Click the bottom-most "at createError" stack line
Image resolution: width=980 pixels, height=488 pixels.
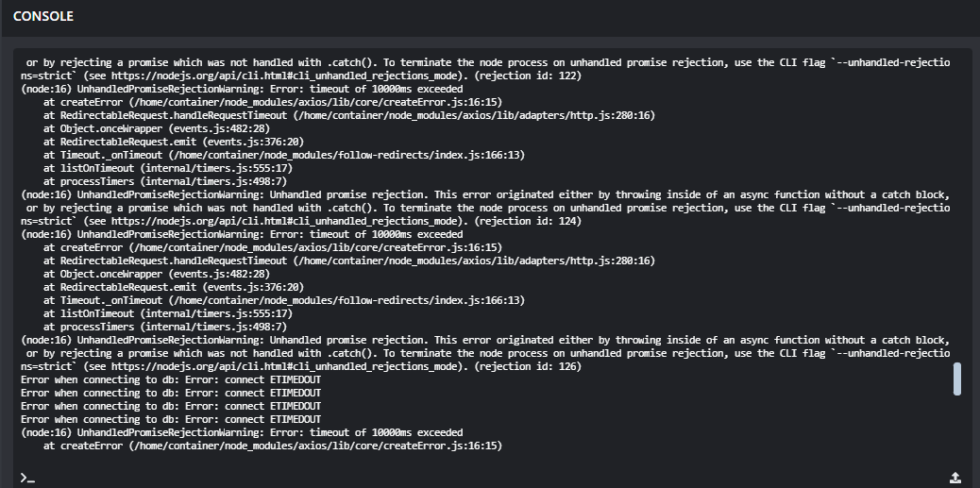coord(272,446)
